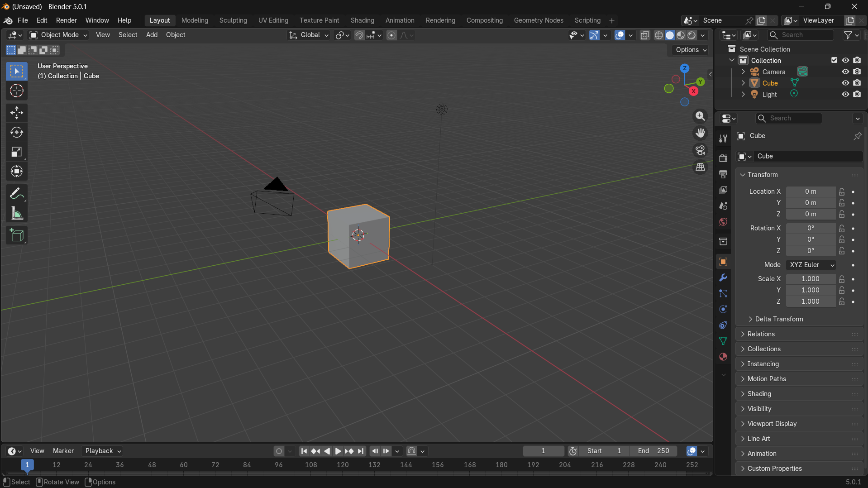The image size is (868, 488).
Task: Open the Modifier properties tab
Action: pyautogui.click(x=723, y=277)
